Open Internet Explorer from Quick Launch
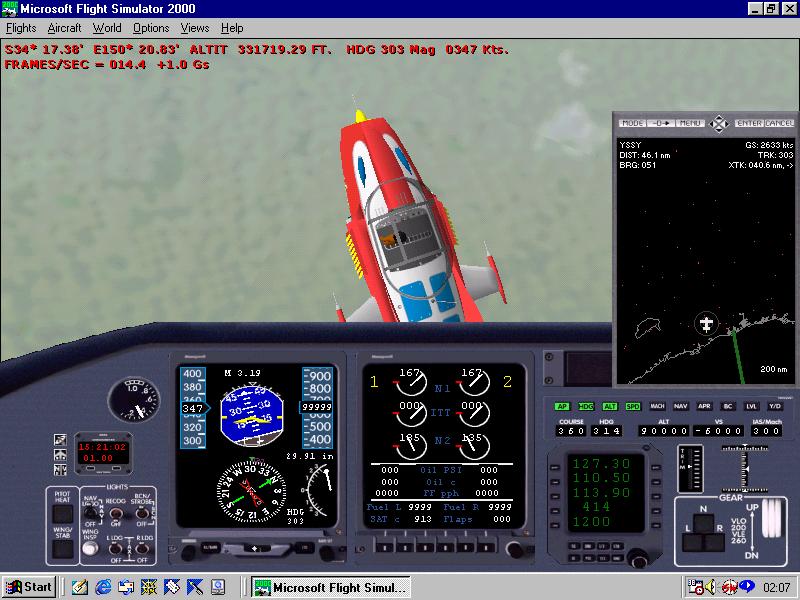The width and height of the screenshot is (800, 600). 103,587
